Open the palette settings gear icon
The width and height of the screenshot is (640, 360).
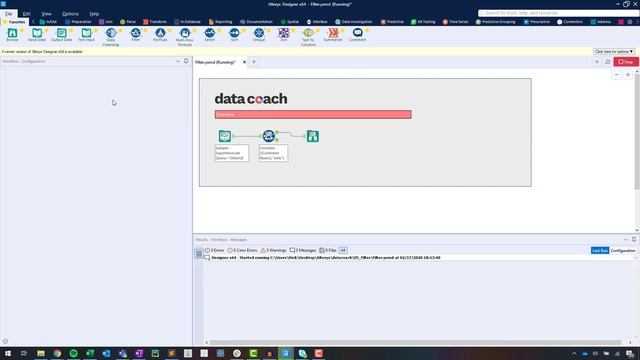(x=630, y=22)
